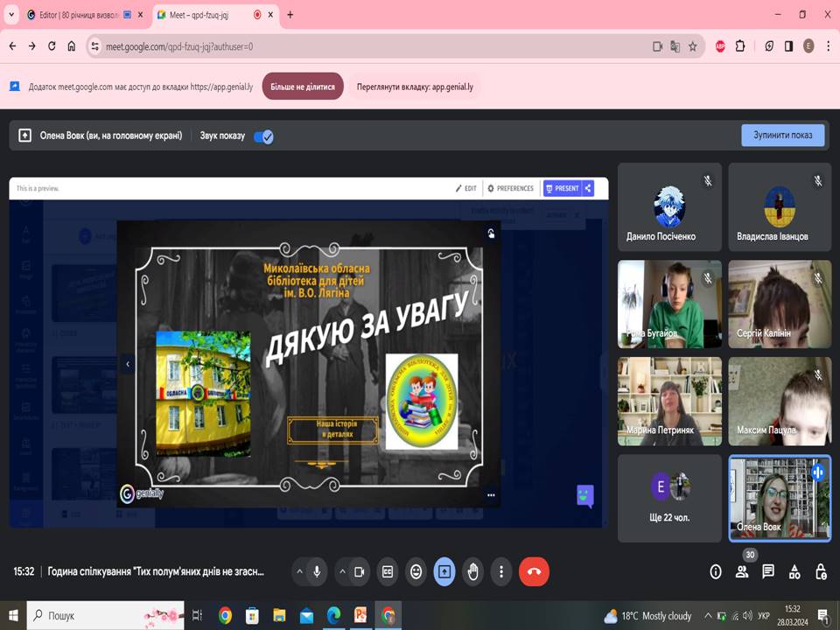Show the participants list
This screenshot has height=630, width=840.
pos(742,572)
